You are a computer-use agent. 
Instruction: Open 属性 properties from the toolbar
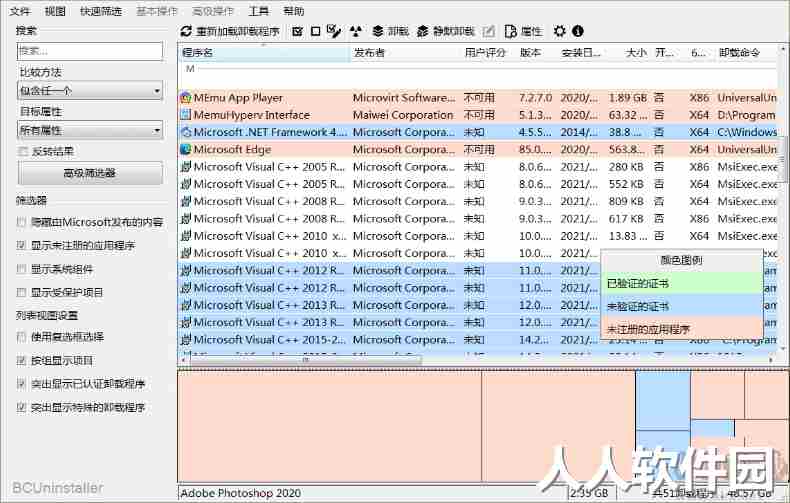[x=523, y=31]
